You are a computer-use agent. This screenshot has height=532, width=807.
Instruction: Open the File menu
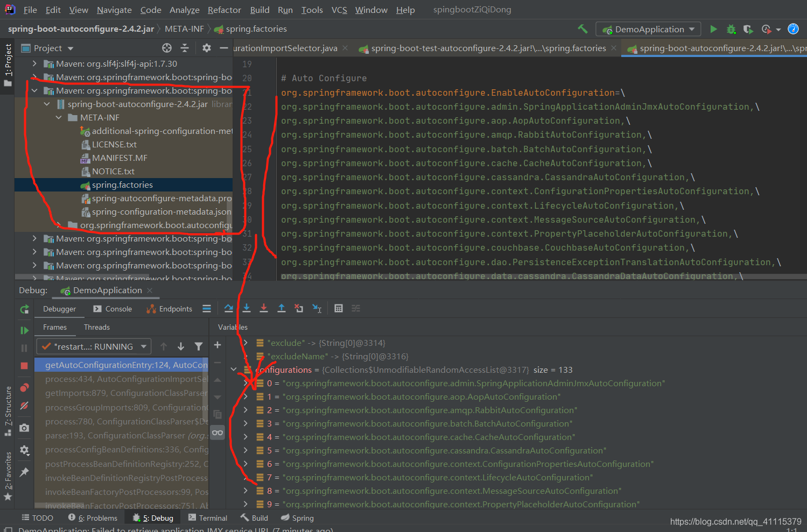30,10
